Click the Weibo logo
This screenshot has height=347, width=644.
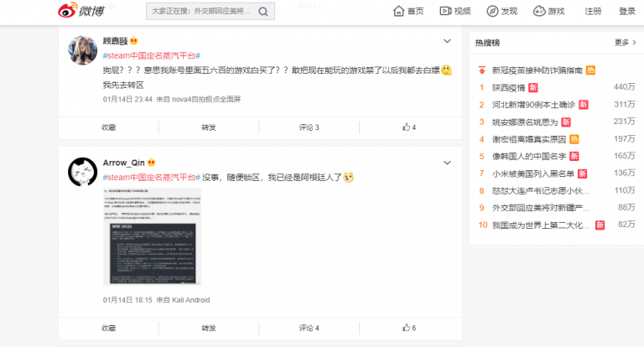tap(80, 10)
